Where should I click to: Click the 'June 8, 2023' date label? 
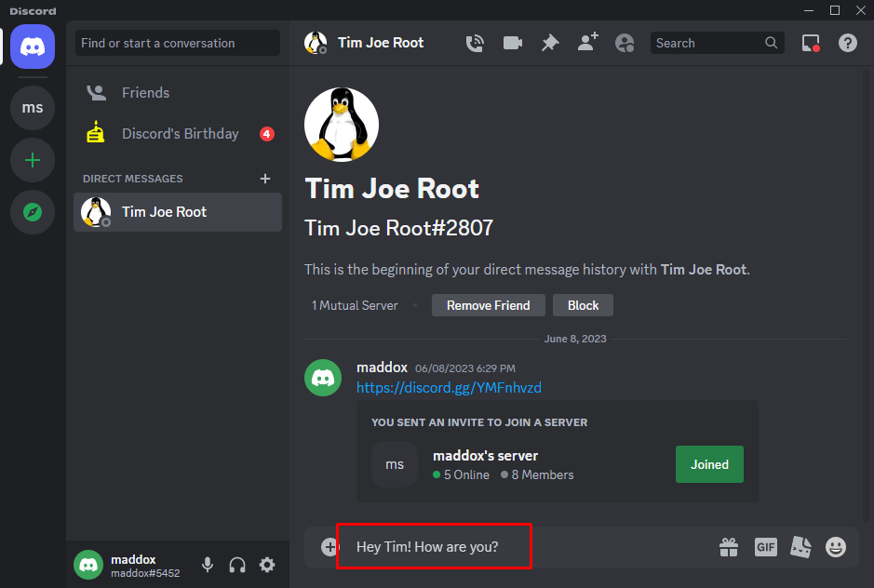pos(575,339)
